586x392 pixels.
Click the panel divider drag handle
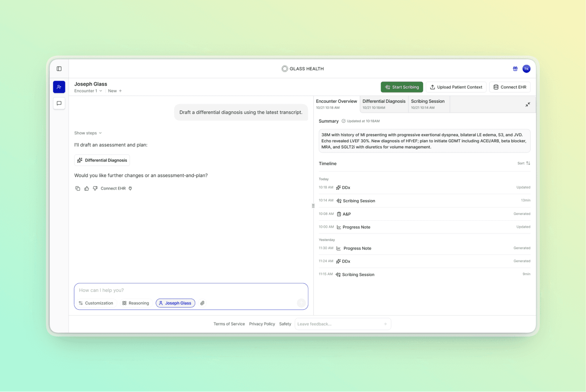click(313, 206)
